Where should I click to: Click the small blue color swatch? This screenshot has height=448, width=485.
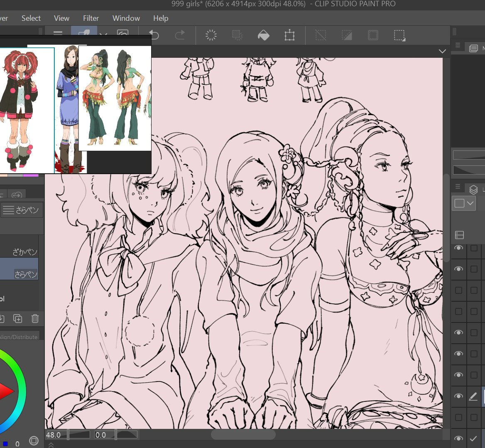pyautogui.click(x=5, y=444)
